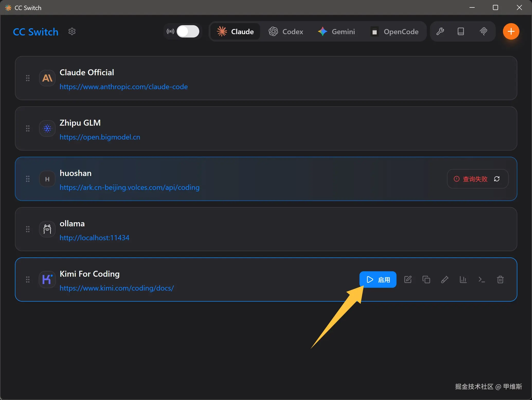Click the paperclip icon in toolbar
Screen dimensions: 532x400
point(483,32)
